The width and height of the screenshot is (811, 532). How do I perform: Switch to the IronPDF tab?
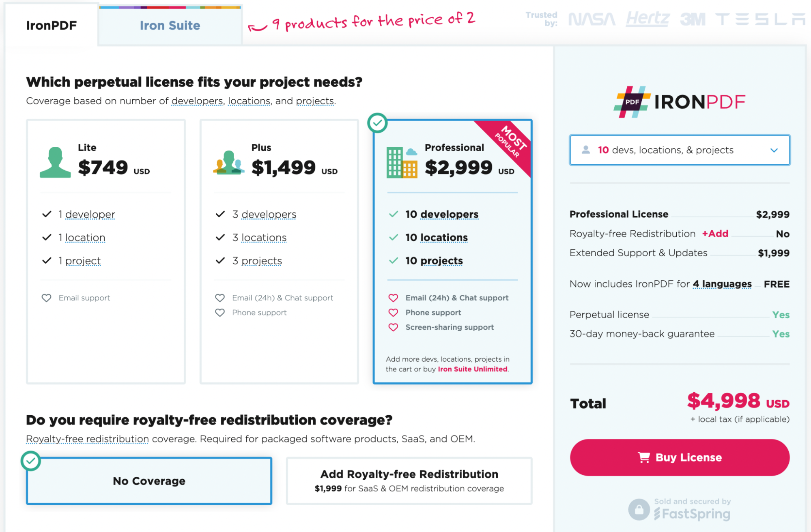[x=54, y=24]
